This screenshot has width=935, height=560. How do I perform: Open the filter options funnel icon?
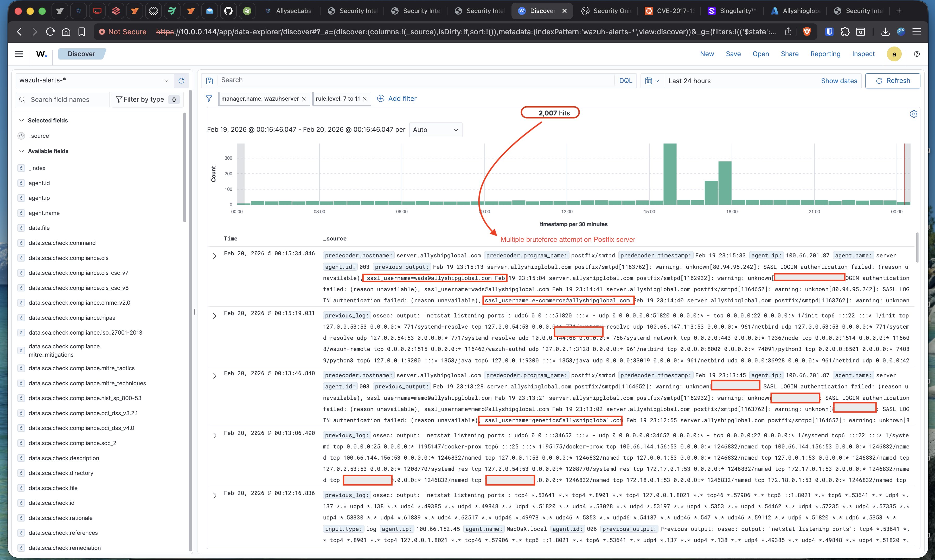pos(209,99)
